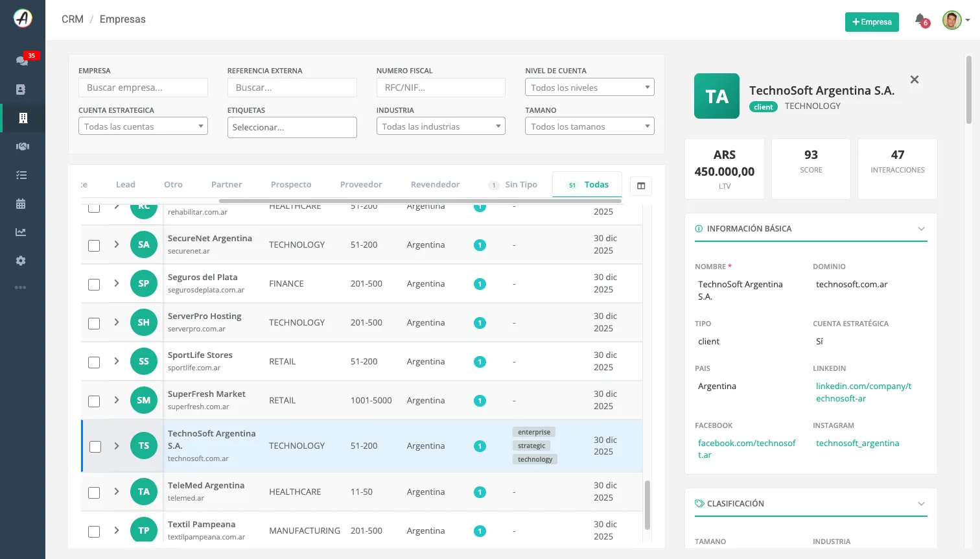Collapse the Información Básica section

[921, 229]
